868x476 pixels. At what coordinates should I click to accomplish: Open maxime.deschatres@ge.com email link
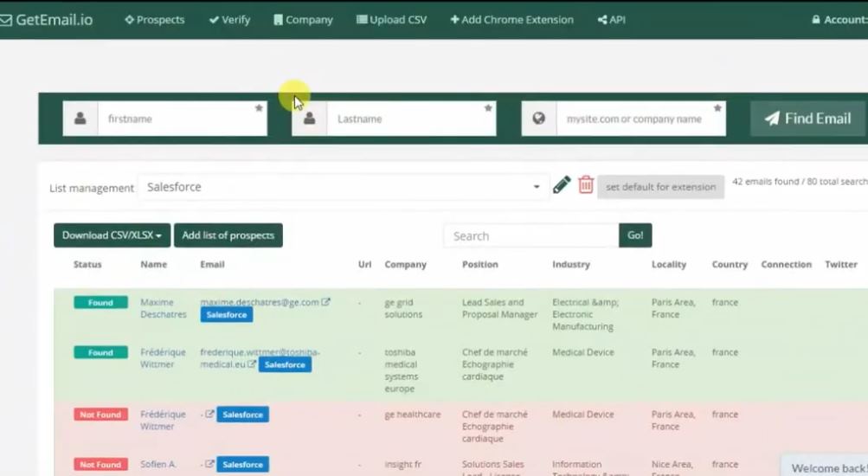(x=260, y=302)
